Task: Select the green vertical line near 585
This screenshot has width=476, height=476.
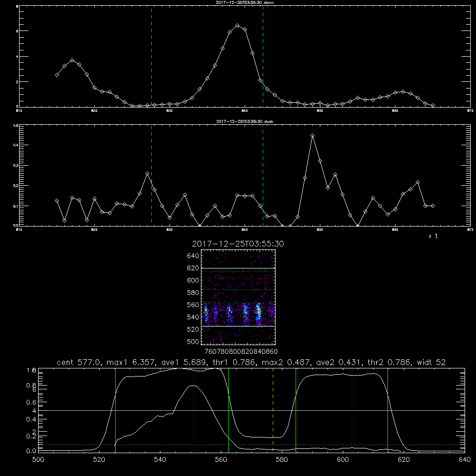Action: 296,410
